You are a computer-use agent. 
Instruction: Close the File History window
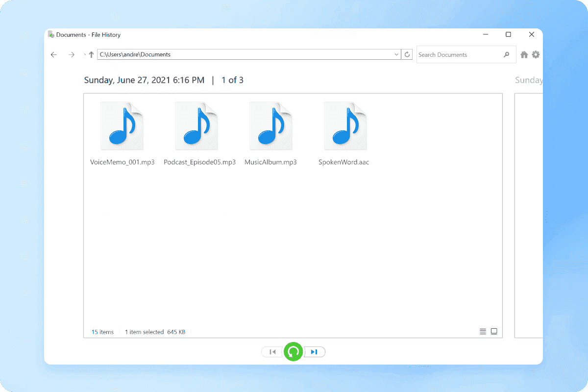click(x=531, y=35)
